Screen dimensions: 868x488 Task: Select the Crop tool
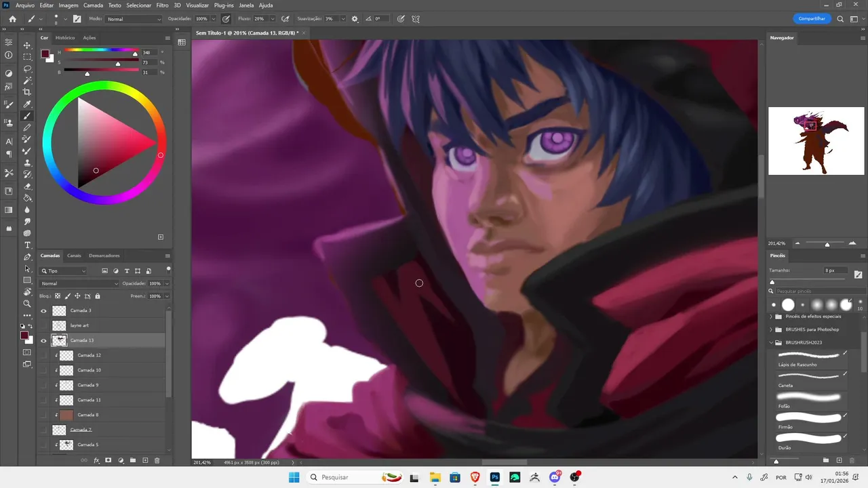pyautogui.click(x=27, y=92)
